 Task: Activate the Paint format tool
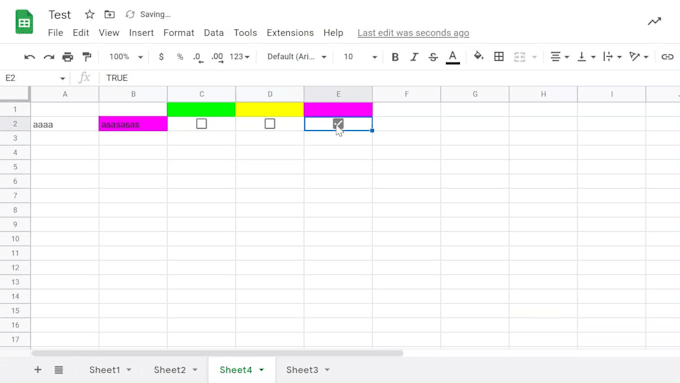[87, 57]
